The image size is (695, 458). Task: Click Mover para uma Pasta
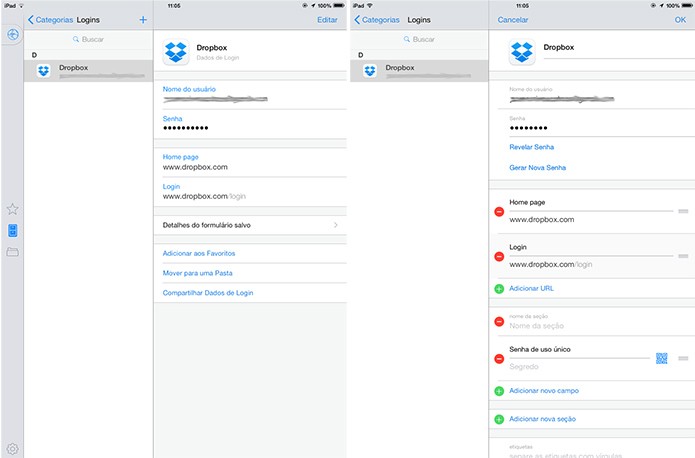coord(197,273)
